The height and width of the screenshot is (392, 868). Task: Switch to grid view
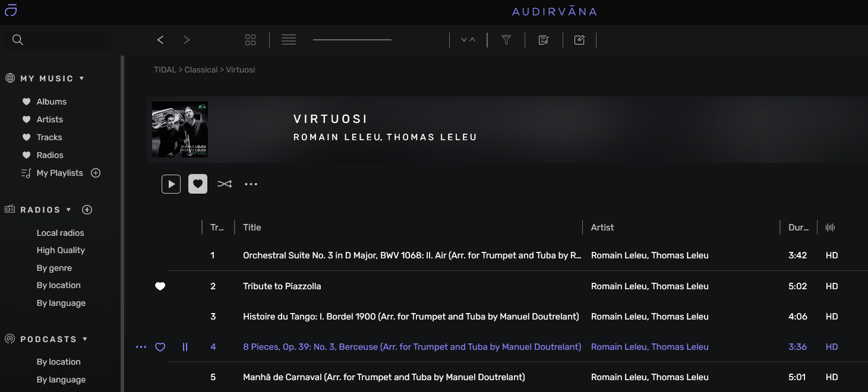coord(251,40)
